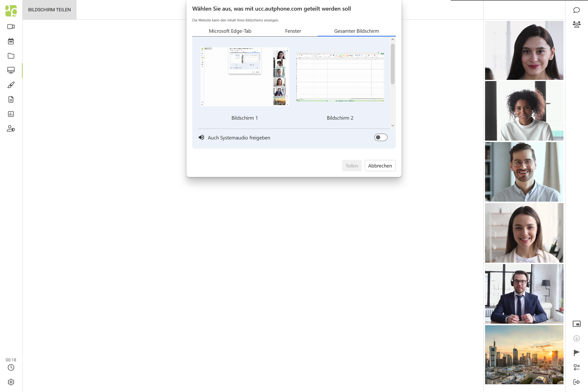The height and width of the screenshot is (392, 588).
Task: Open the folder files icon
Action: (11, 56)
